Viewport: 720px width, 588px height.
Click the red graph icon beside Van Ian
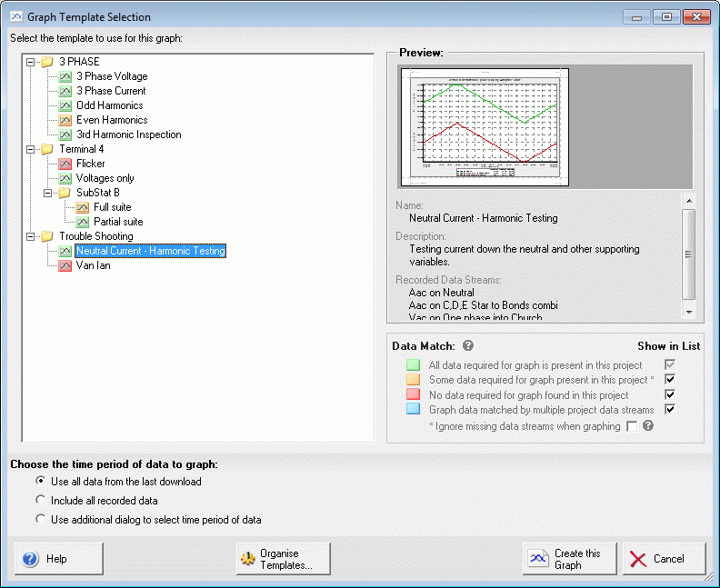click(x=65, y=265)
